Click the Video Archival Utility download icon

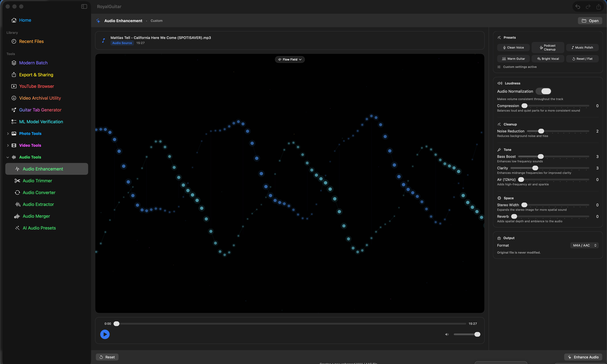tap(14, 98)
